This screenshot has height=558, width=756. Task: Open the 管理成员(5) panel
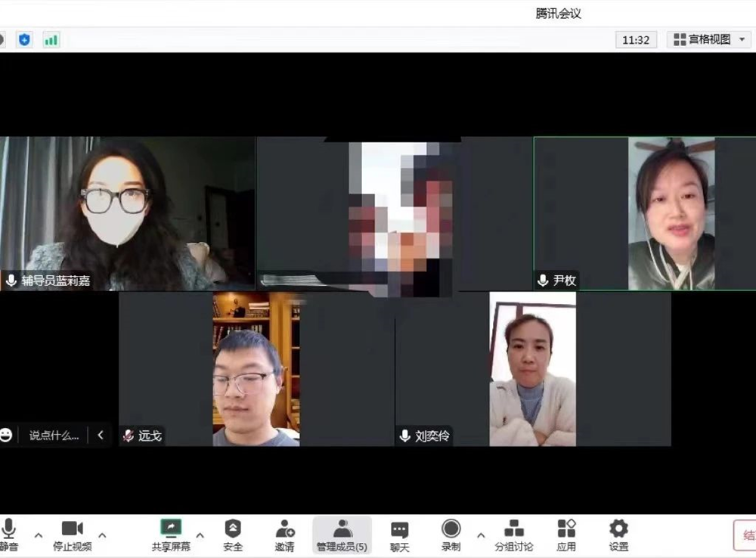pyautogui.click(x=342, y=533)
